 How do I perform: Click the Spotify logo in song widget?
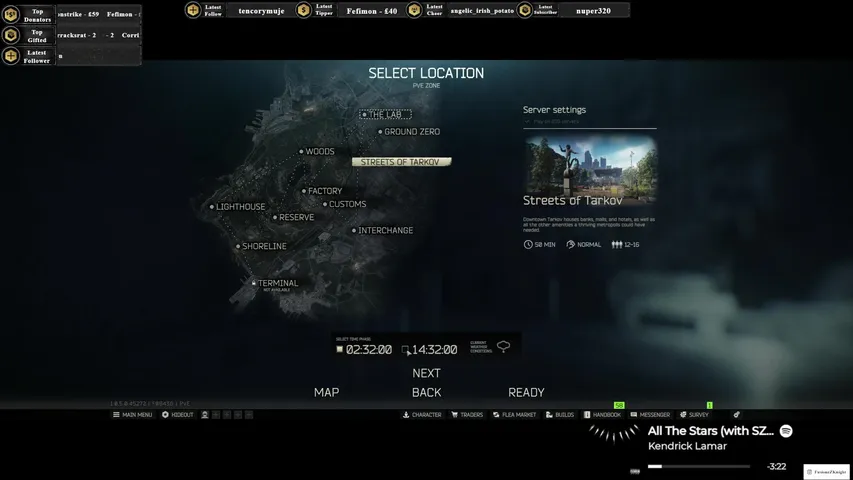point(786,431)
